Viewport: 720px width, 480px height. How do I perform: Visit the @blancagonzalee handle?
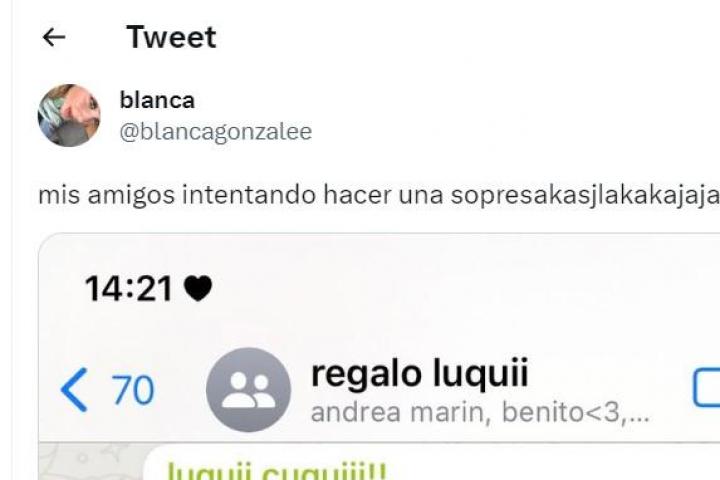pos(215,132)
